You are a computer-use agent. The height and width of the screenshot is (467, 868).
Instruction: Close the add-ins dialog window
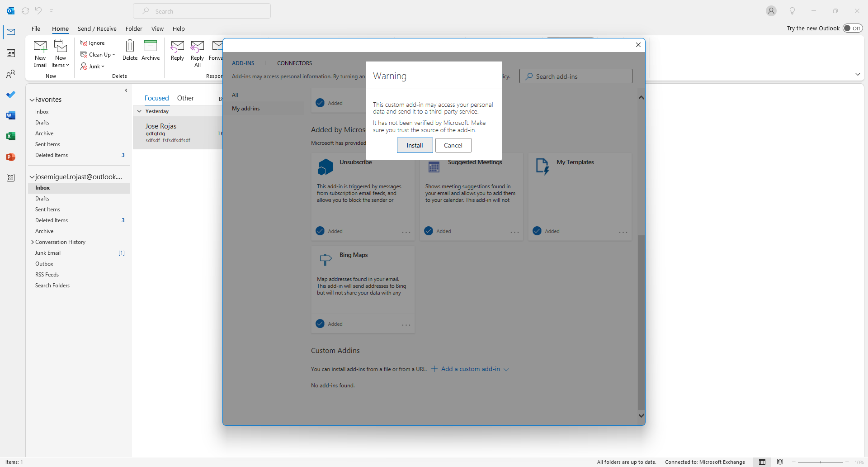click(x=638, y=45)
